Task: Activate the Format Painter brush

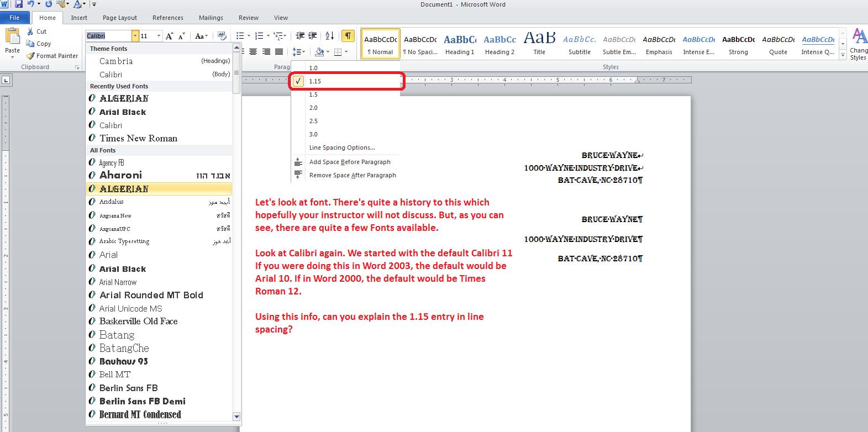Action: click(x=30, y=56)
